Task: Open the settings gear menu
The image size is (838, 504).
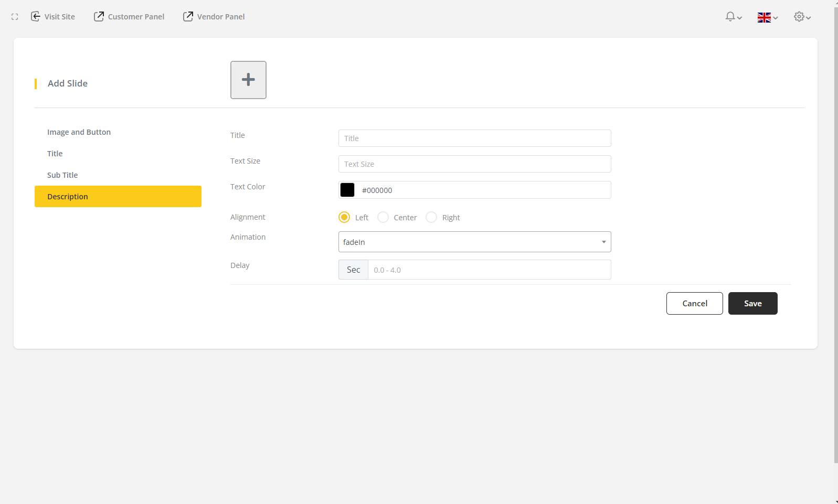Action: 799,17
